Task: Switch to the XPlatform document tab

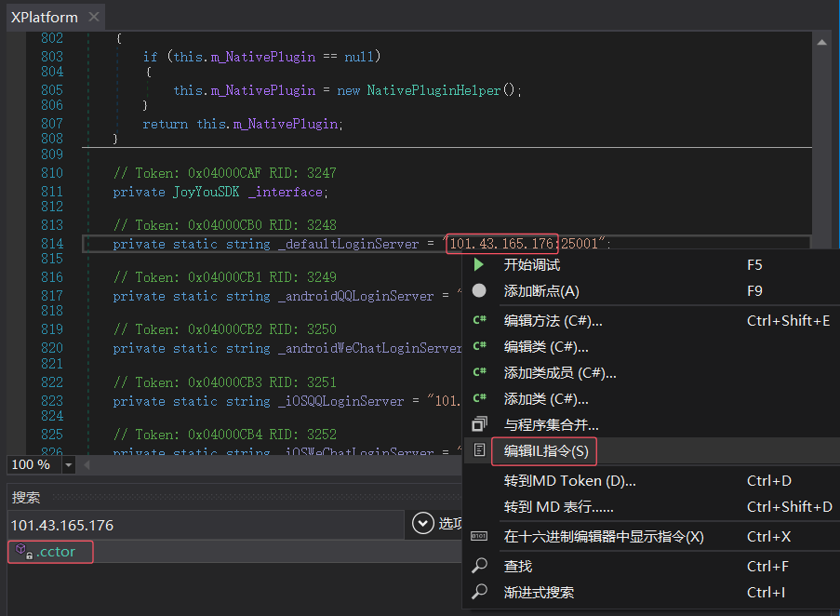Action: [44, 17]
